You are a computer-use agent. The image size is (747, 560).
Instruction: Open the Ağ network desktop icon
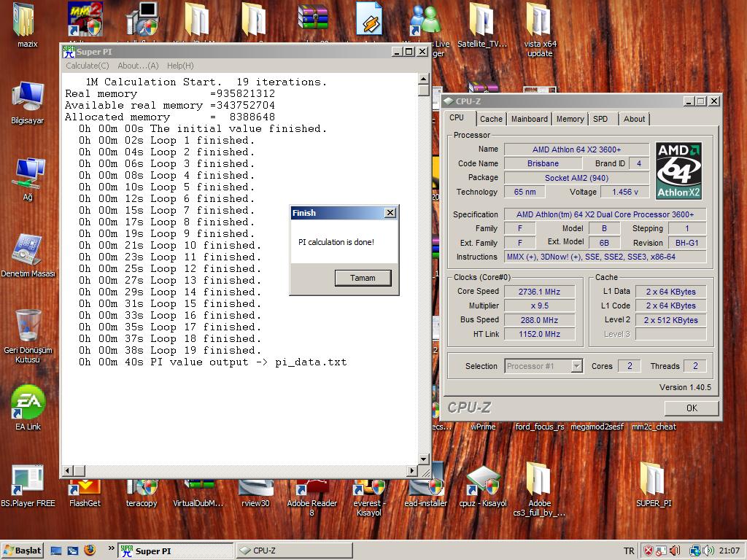click(x=28, y=174)
